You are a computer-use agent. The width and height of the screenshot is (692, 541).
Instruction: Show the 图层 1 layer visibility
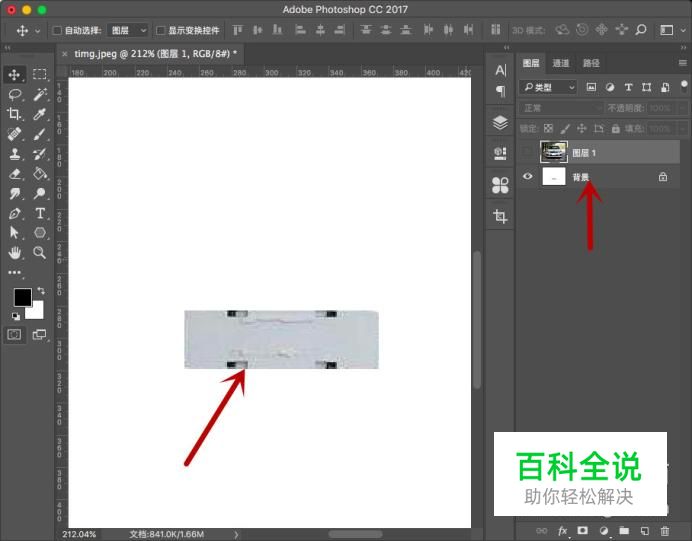527,152
